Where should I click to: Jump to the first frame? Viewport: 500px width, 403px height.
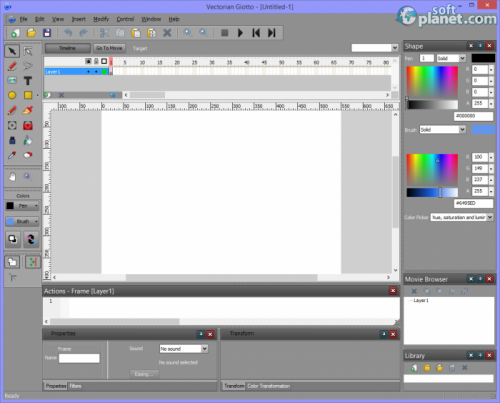(256, 33)
